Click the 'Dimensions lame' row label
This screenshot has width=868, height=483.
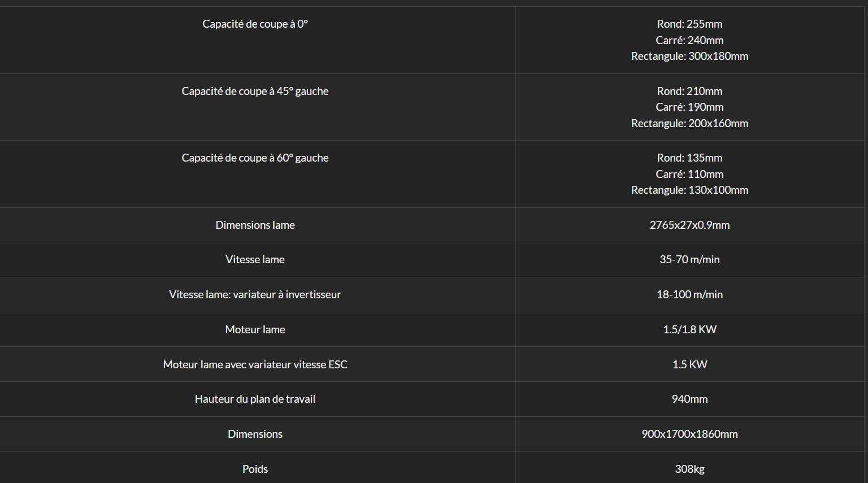(255, 225)
